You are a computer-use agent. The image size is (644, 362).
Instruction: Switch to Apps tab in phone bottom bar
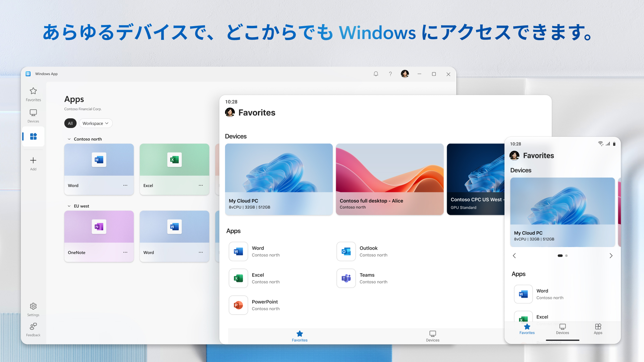tap(598, 329)
